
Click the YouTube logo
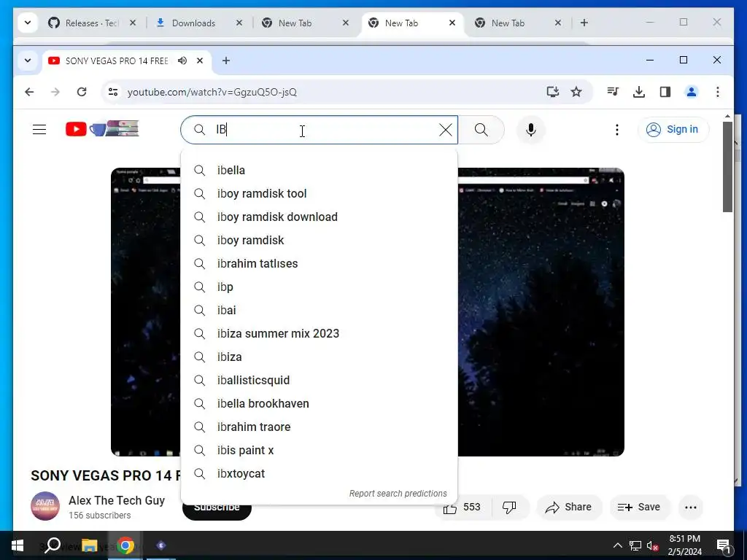pos(102,129)
